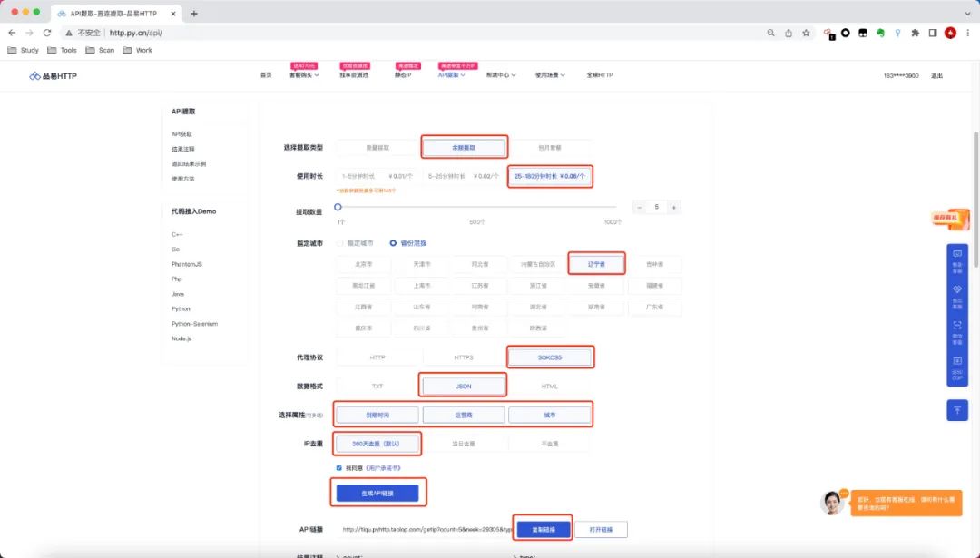Select 辽宁省 province
The height and width of the screenshot is (558, 980).
pos(596,264)
